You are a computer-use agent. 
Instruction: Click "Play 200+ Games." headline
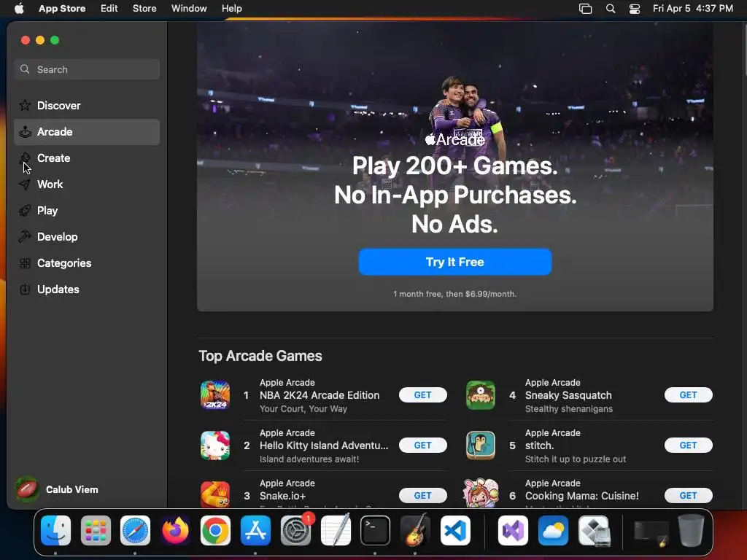tap(455, 166)
